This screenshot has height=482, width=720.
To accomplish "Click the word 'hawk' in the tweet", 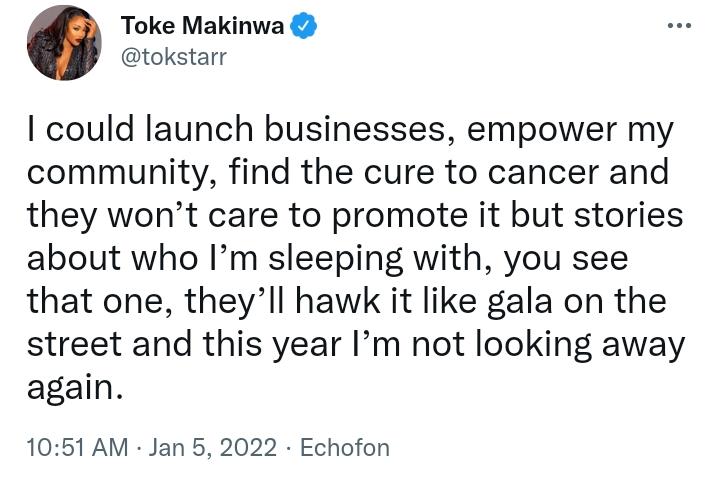I will point(338,302).
